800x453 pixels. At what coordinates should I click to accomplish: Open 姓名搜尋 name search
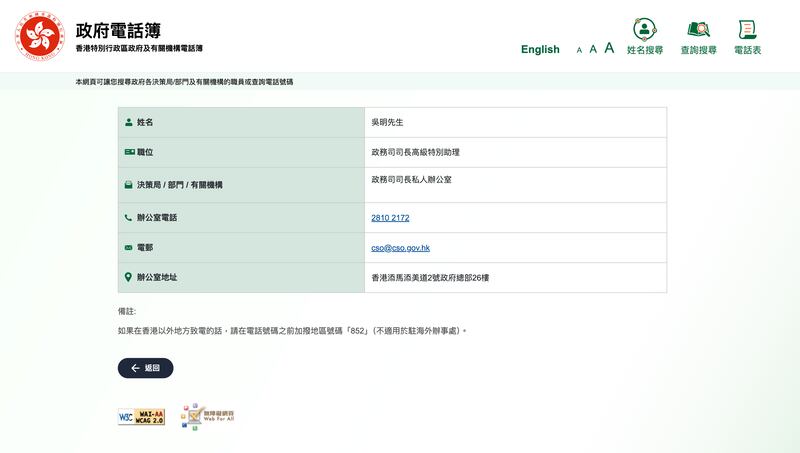(x=645, y=37)
